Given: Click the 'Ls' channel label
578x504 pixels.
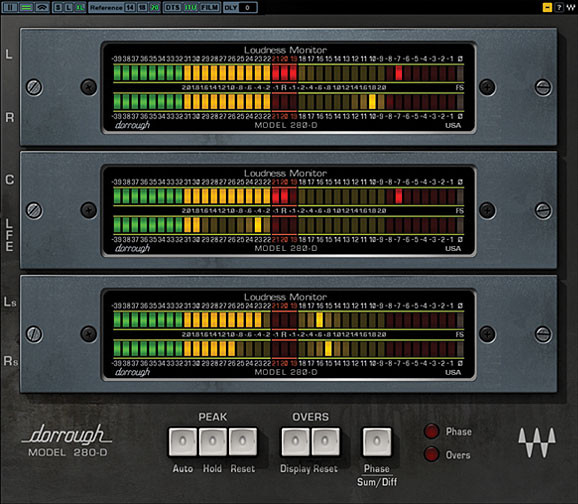Looking at the screenshot, I should [10, 302].
